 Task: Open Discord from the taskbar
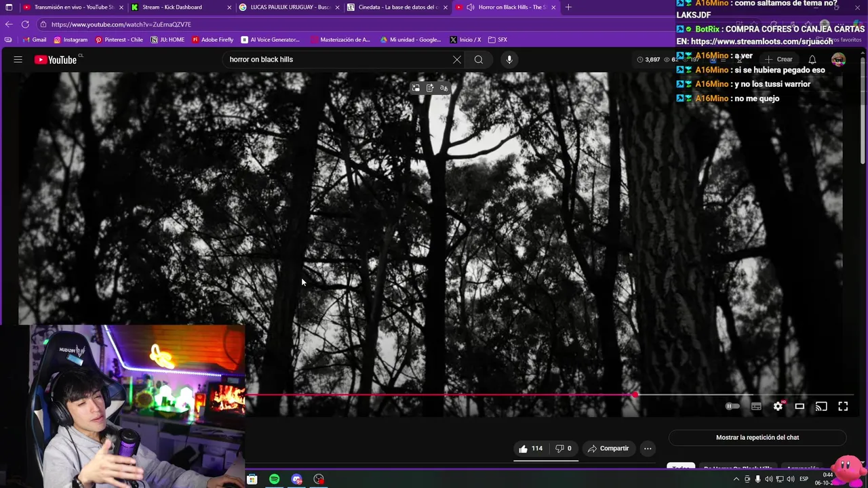(x=296, y=479)
